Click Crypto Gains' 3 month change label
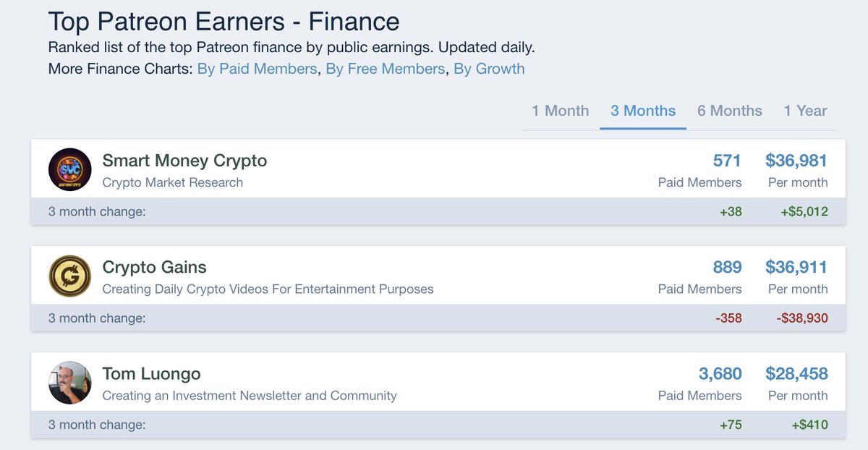The image size is (868, 450). [97, 318]
